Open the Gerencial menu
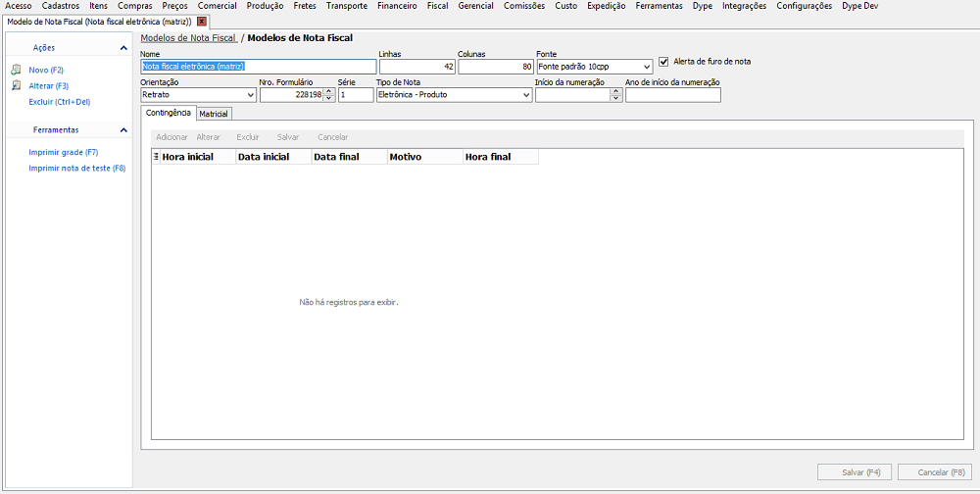The height and width of the screenshot is (494, 980). (x=475, y=6)
